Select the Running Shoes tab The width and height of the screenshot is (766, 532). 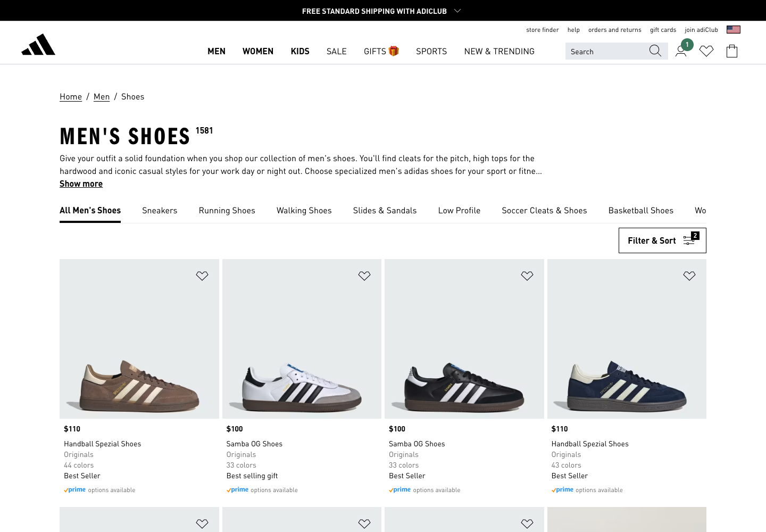point(227,210)
